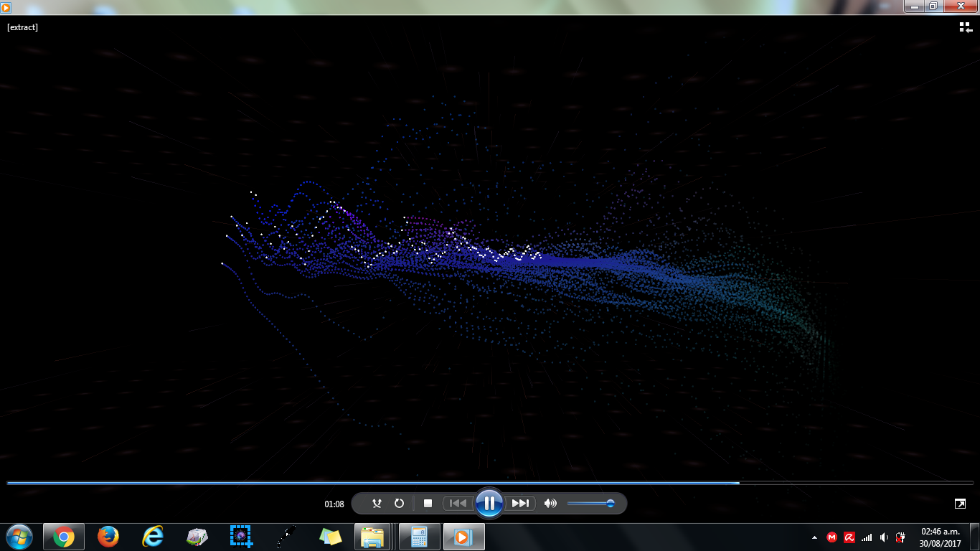Open Calculator from the taskbar

pos(419,537)
